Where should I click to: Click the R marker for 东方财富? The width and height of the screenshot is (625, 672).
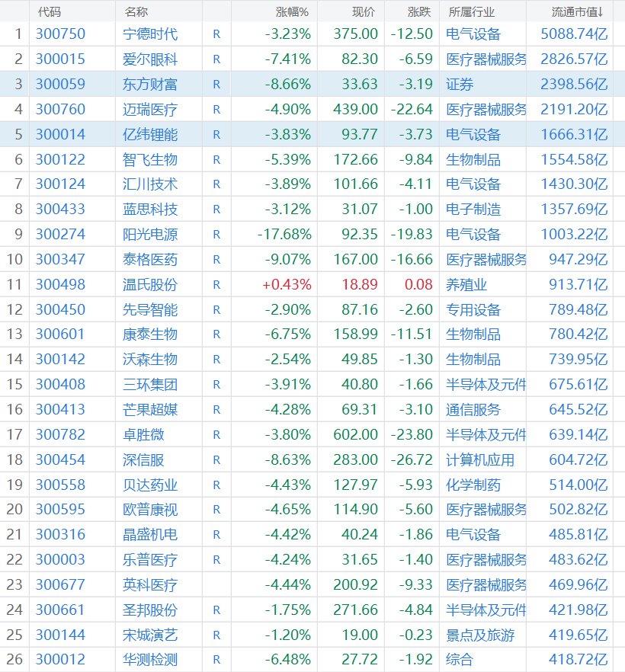click(216, 85)
